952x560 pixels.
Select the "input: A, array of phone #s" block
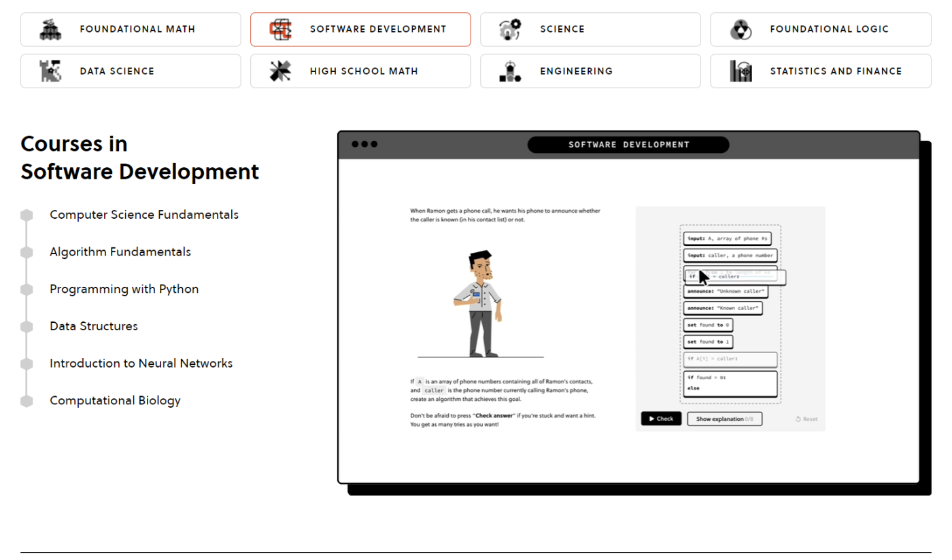point(727,239)
